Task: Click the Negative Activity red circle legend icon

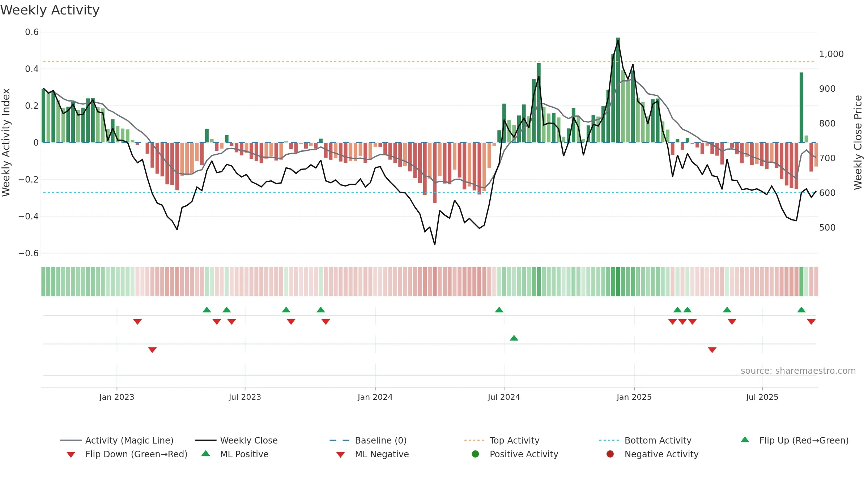Action: coord(610,454)
